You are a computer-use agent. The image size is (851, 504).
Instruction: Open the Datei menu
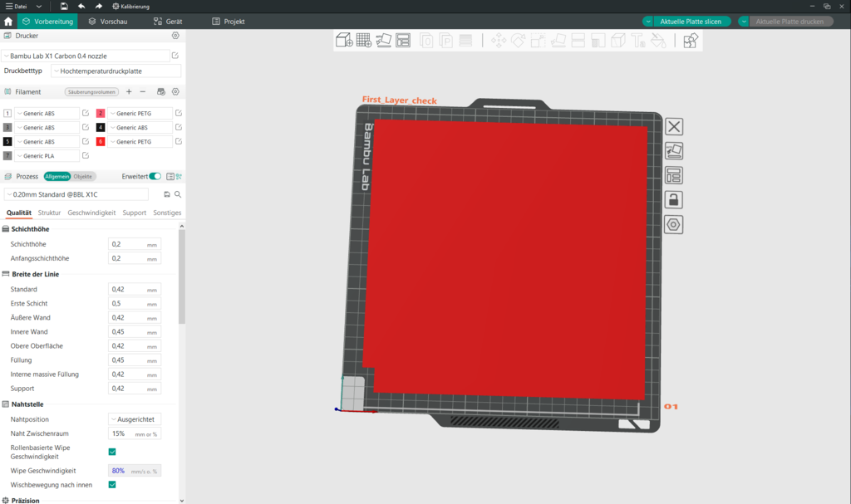20,6
